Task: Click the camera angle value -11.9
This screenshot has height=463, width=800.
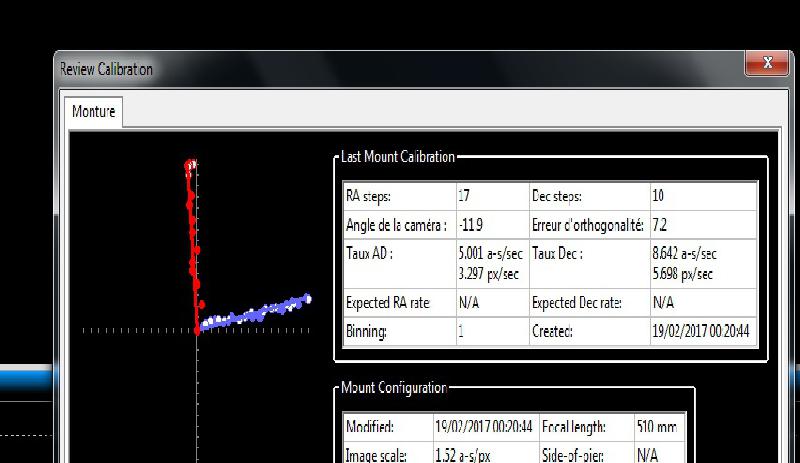Action: coord(470,225)
